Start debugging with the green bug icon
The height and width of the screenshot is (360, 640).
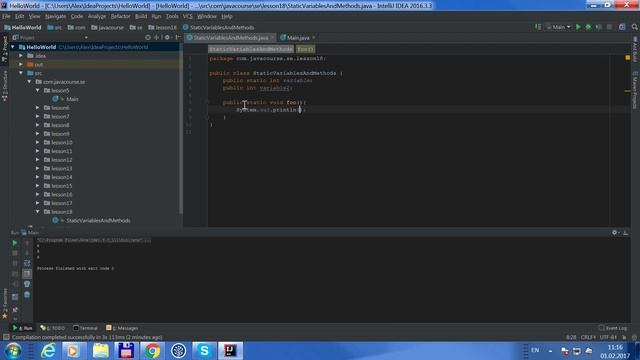click(x=588, y=27)
